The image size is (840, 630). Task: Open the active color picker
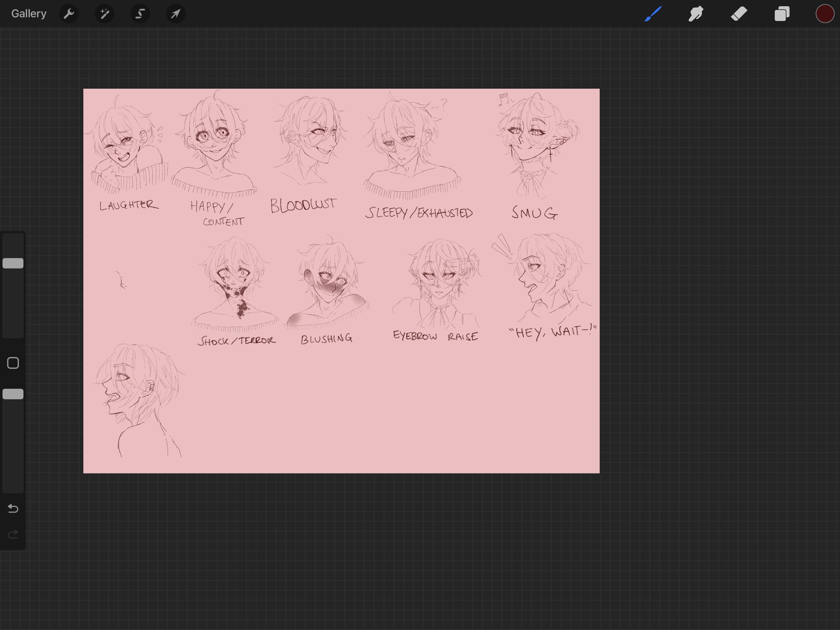825,14
